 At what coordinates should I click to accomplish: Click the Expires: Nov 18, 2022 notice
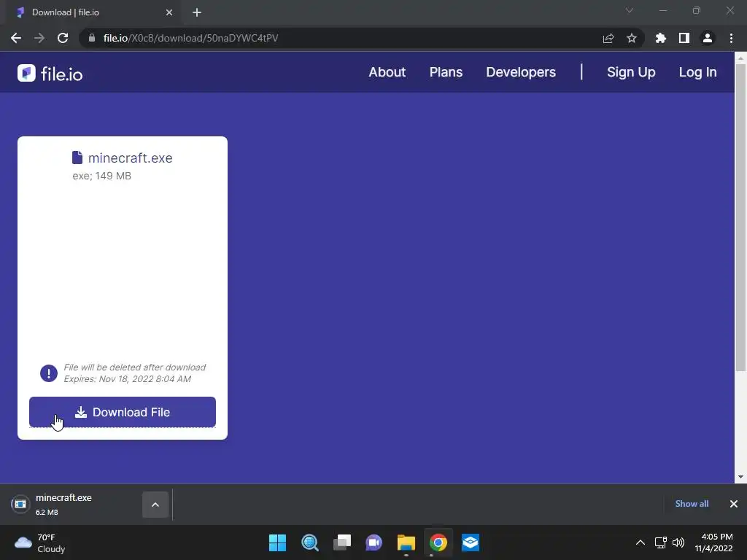(x=128, y=379)
